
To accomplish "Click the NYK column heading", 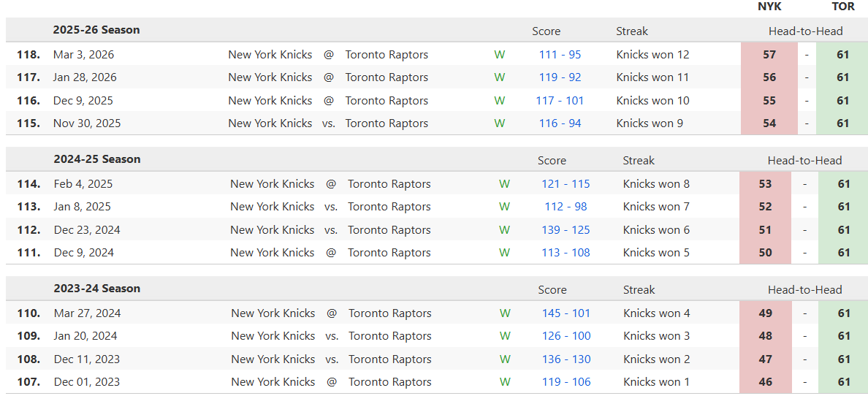I will [769, 7].
